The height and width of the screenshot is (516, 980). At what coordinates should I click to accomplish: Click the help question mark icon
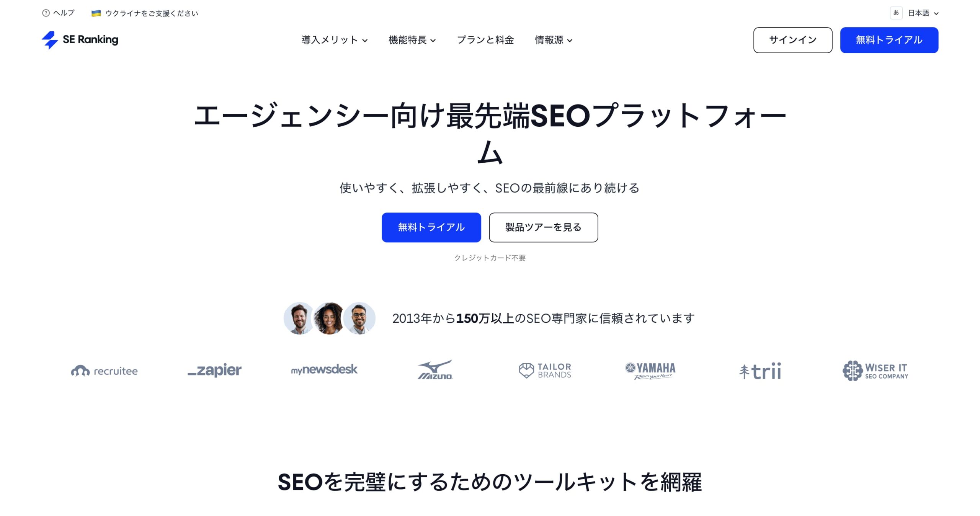[46, 13]
